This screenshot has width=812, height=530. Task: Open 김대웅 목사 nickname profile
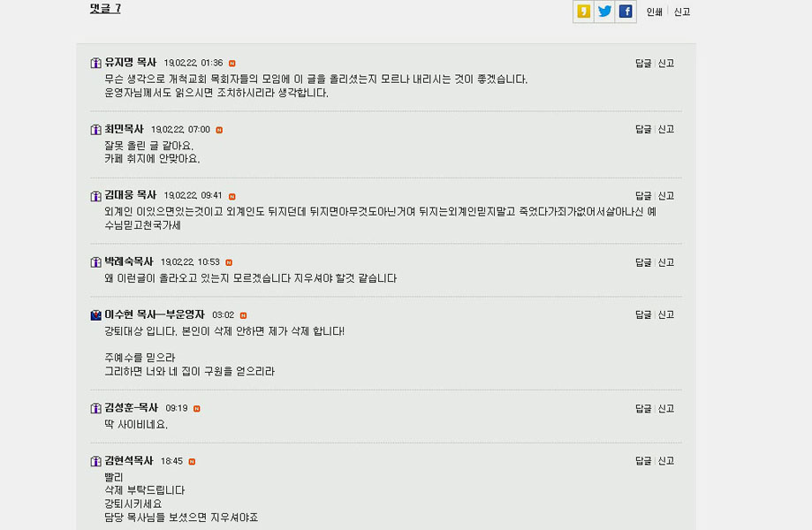pyautogui.click(x=131, y=195)
